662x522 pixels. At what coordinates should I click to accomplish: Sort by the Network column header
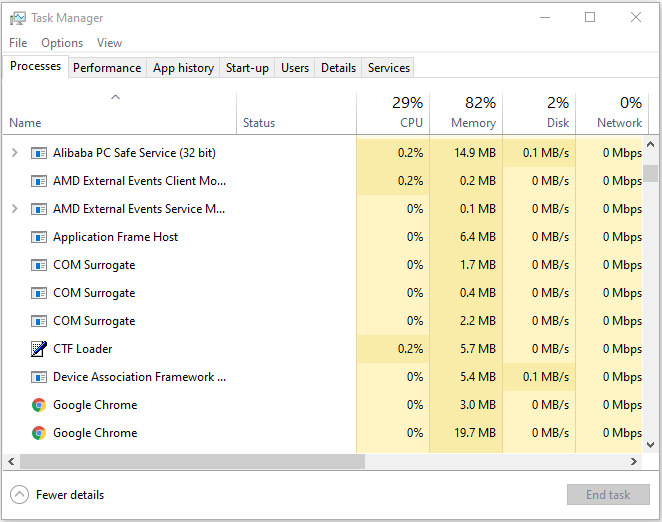(612, 113)
